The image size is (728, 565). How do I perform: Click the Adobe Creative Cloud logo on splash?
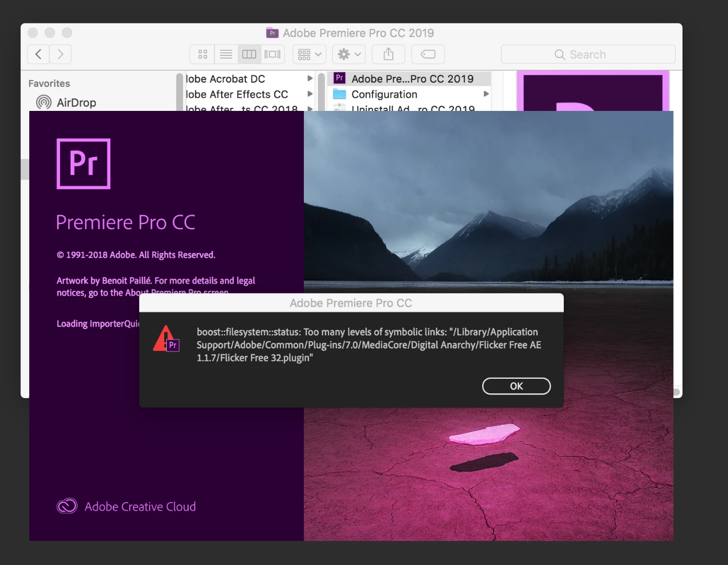(67, 506)
